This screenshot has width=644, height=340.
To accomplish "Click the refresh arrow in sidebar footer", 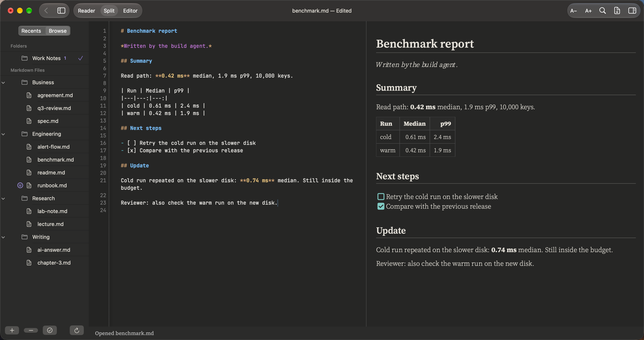I will coord(77,330).
